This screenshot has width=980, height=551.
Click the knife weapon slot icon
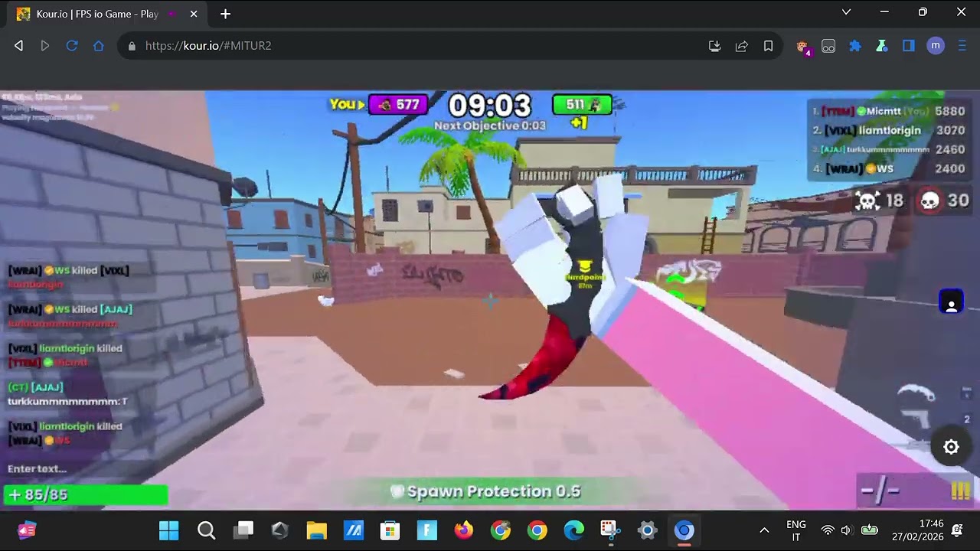click(x=916, y=392)
